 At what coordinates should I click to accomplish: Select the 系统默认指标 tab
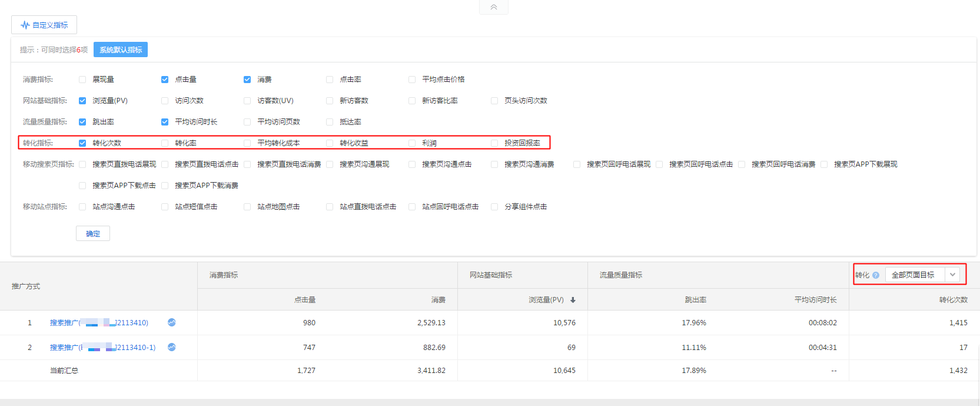coord(121,49)
